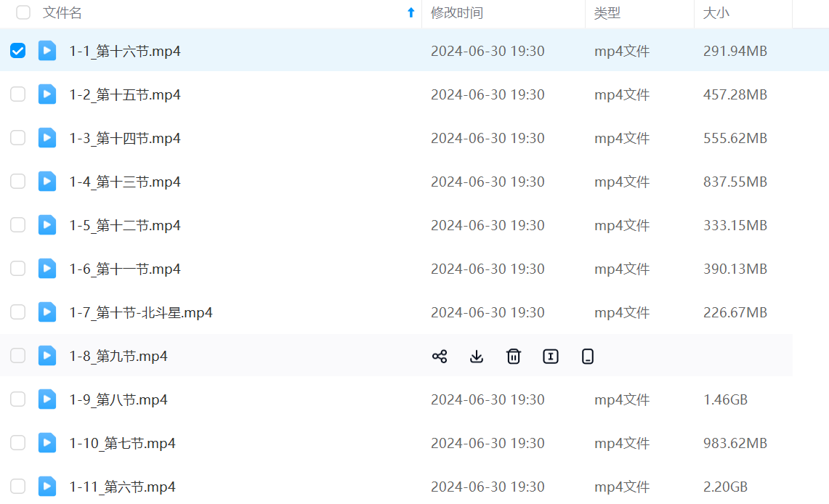Tick the checkbox for 1-4_第十三节.mp4
This screenshot has width=829, height=504.
pyautogui.click(x=18, y=182)
